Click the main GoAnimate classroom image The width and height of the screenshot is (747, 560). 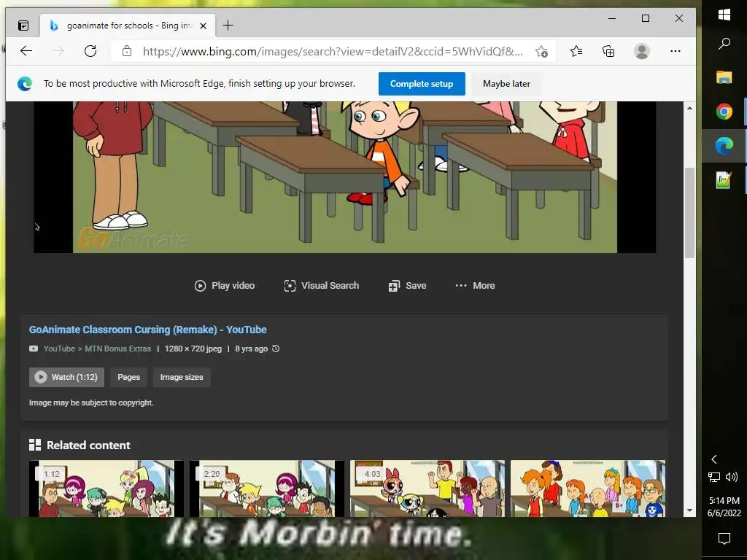pyautogui.click(x=345, y=176)
